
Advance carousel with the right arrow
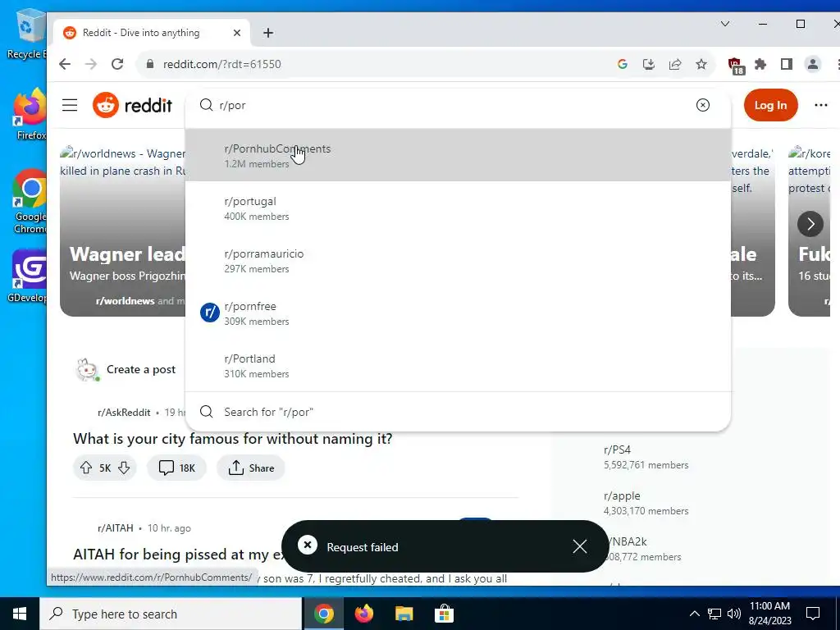(x=810, y=224)
